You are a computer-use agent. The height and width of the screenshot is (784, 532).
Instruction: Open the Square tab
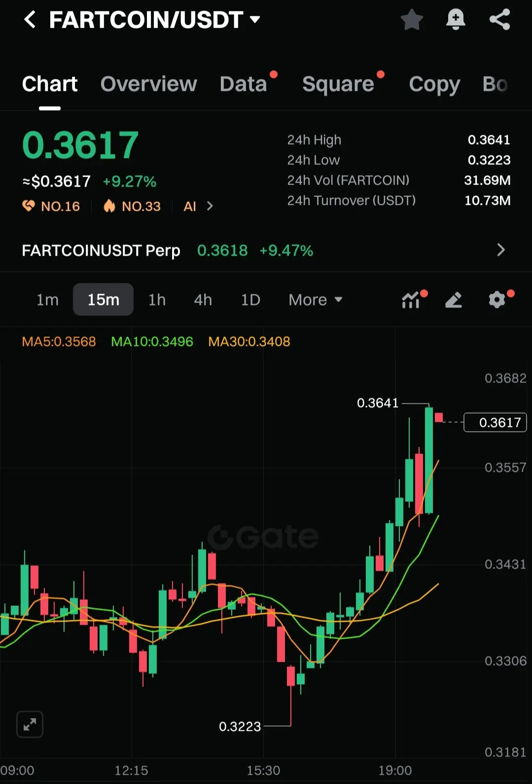tap(338, 84)
